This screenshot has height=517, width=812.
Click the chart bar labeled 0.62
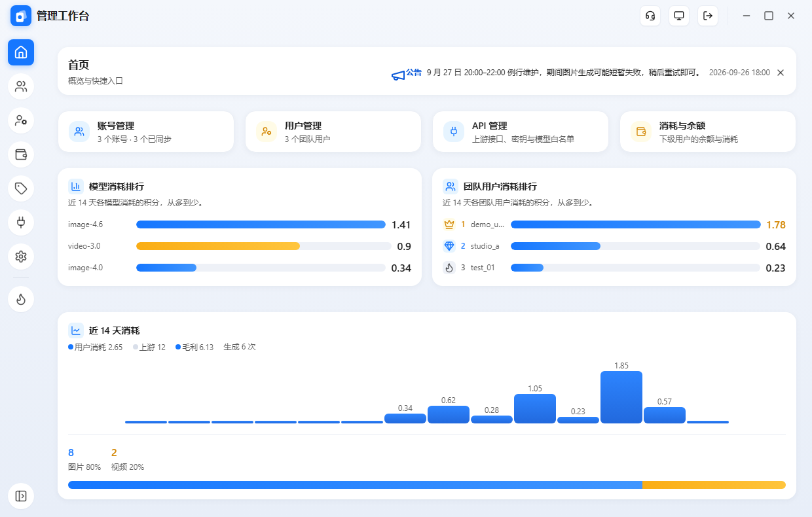[x=449, y=414]
